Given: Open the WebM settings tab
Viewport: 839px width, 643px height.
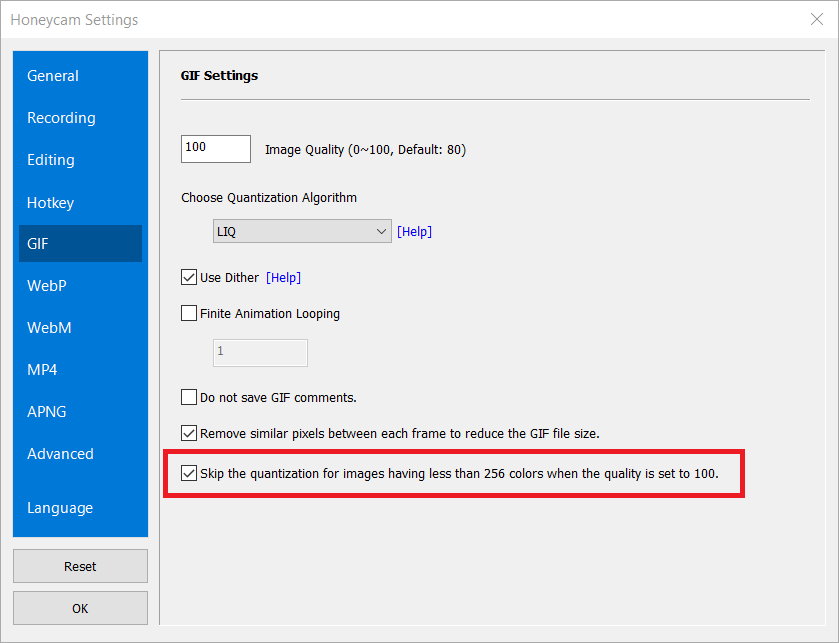Looking at the screenshot, I should 49,328.
